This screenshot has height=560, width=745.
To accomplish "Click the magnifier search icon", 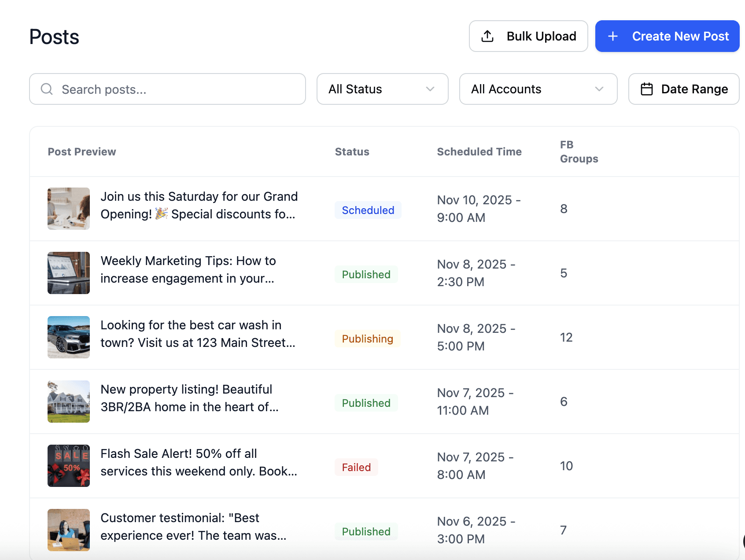I will coord(47,89).
